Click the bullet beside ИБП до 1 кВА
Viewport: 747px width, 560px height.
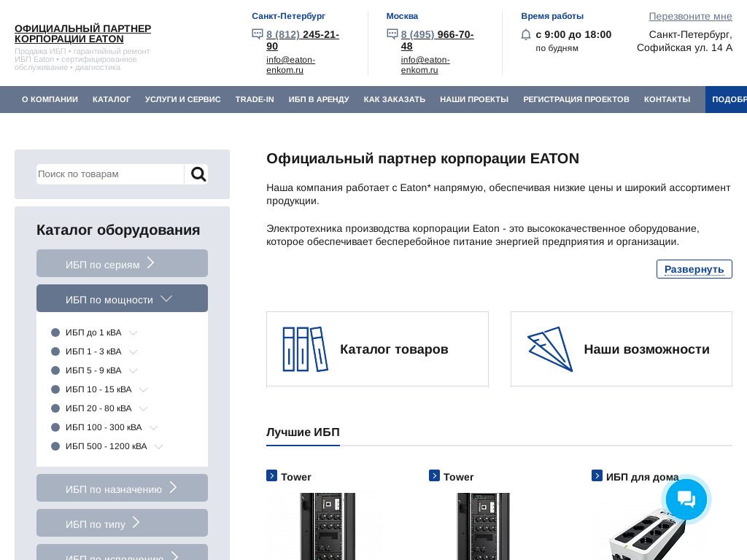[55, 332]
